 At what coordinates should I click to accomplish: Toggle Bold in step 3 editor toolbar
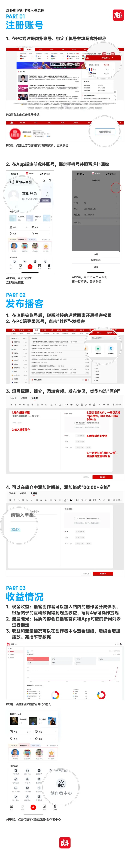pos(11,404)
